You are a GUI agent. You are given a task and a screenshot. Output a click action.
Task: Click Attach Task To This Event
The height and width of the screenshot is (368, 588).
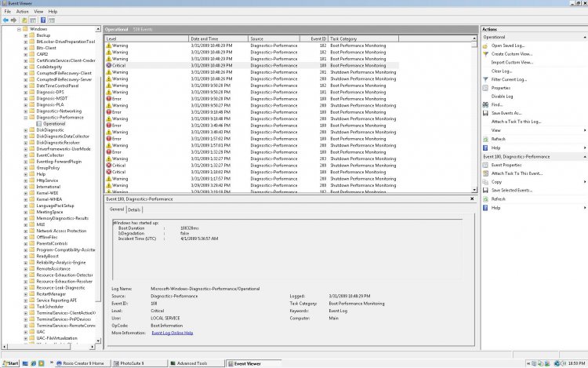pos(517,173)
